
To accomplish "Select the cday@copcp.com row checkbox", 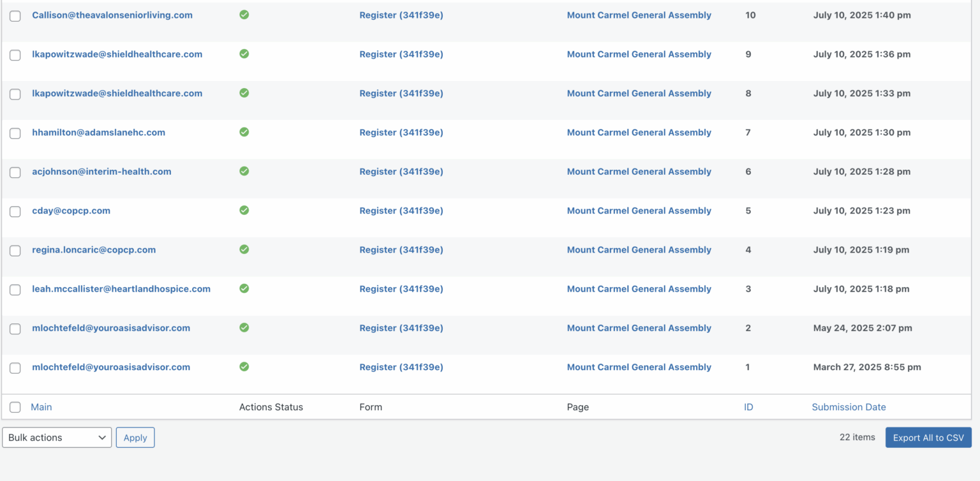I will pyautogui.click(x=15, y=212).
